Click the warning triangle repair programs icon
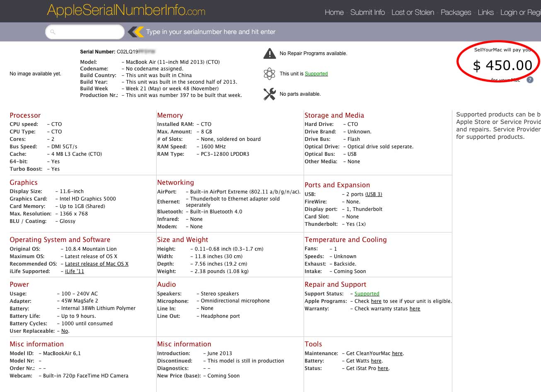Screen dimensions: 541x392 point(270,53)
